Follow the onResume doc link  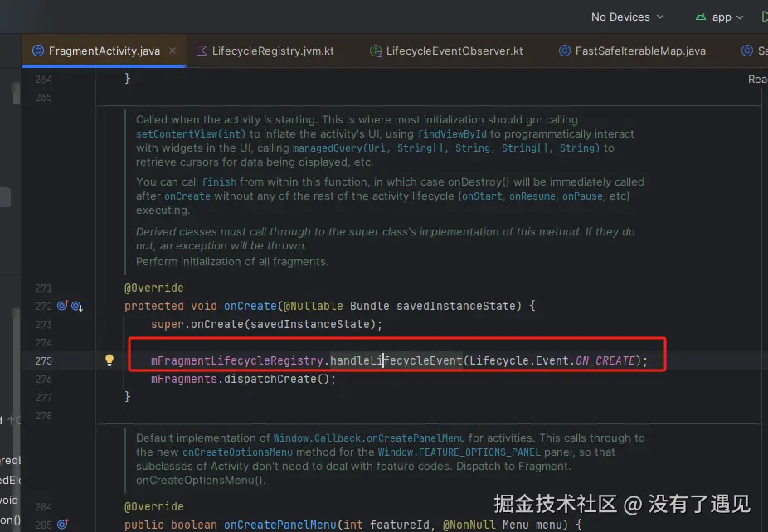(532, 196)
